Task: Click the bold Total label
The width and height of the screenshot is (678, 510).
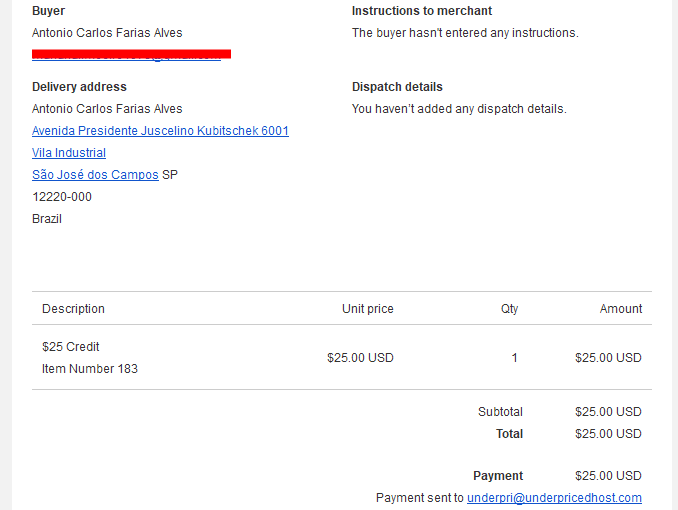Action: (x=509, y=434)
